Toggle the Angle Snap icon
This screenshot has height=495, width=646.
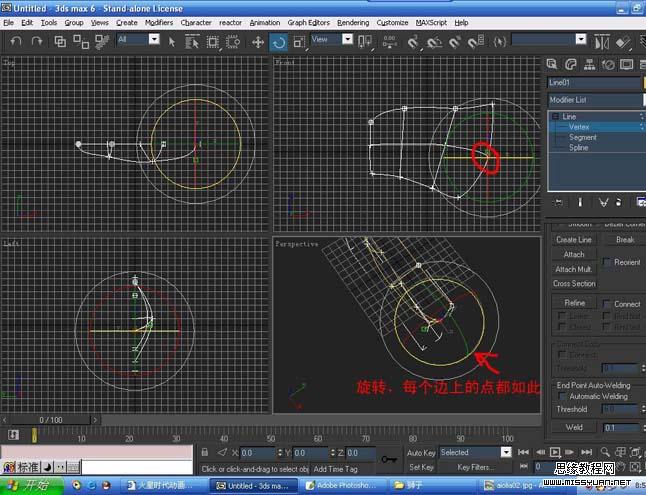(x=434, y=42)
